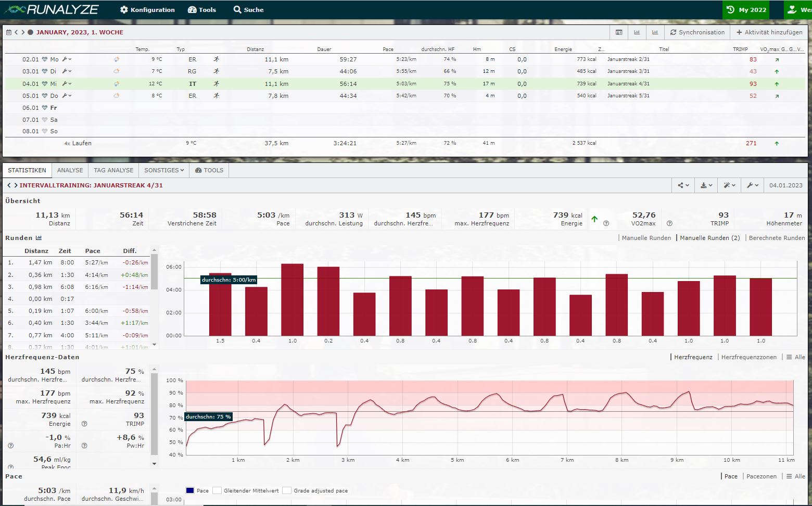Open the My 2022 button
Image resolution: width=812 pixels, height=506 pixels.
[746, 9]
